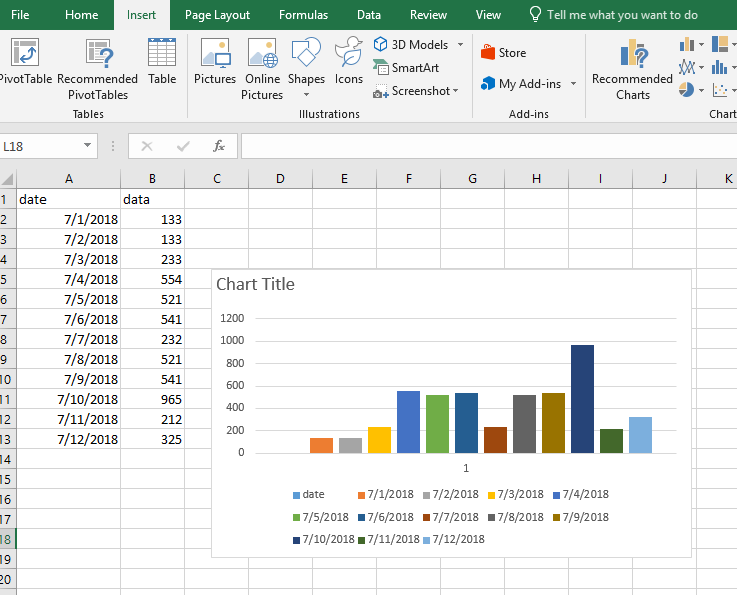Expand the Shapes dropdown arrow

pos(306,94)
